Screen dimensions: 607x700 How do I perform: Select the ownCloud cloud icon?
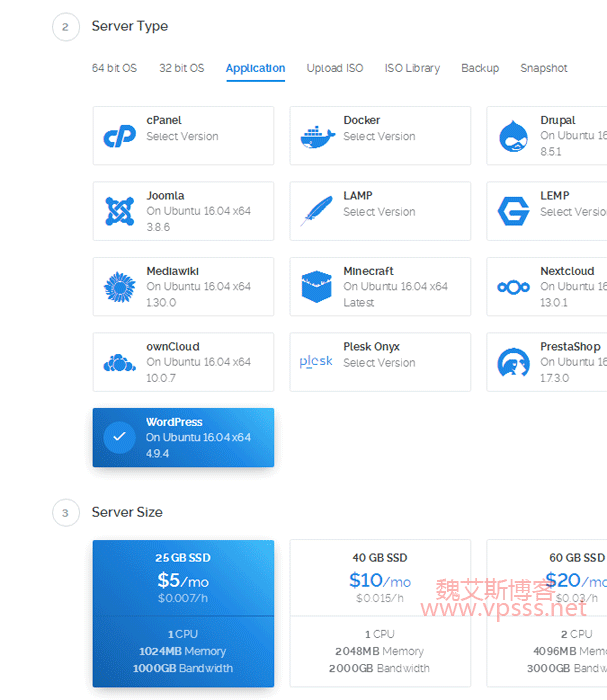coord(120,362)
